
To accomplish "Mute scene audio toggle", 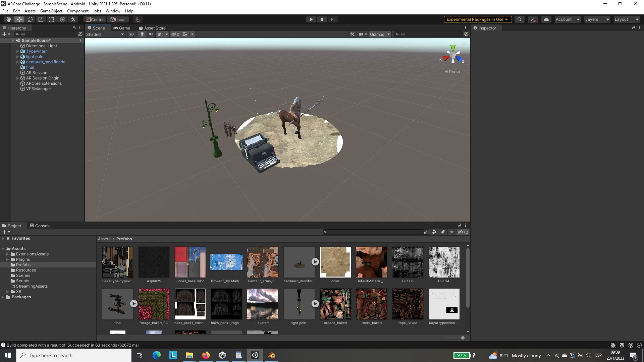I will (151, 34).
